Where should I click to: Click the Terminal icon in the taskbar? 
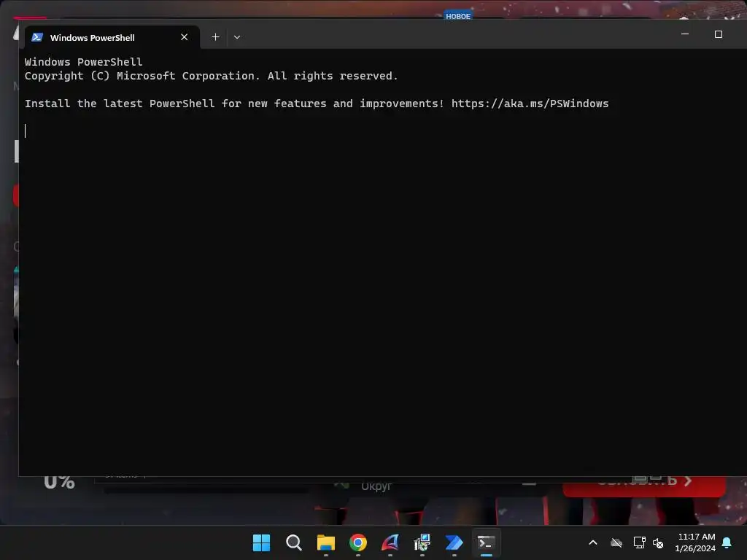pyautogui.click(x=487, y=542)
